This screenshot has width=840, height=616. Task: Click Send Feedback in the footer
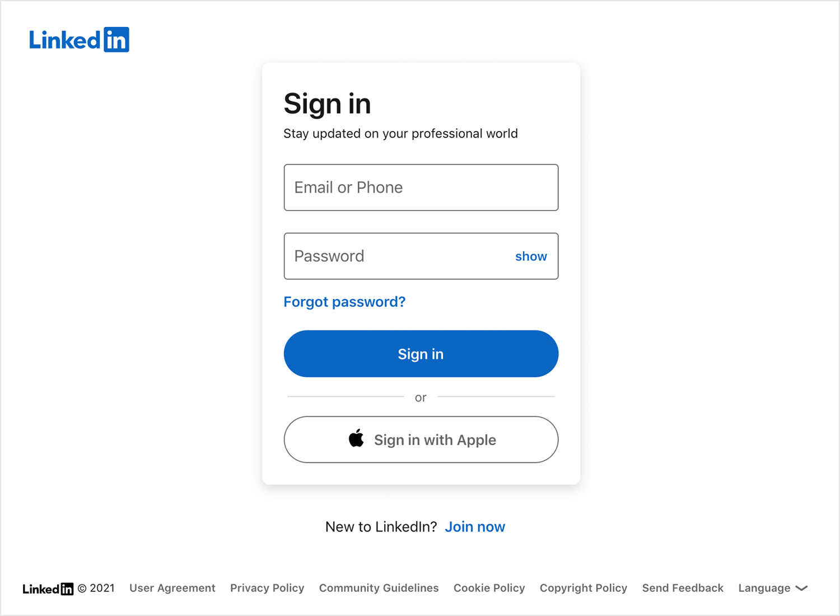click(x=683, y=588)
